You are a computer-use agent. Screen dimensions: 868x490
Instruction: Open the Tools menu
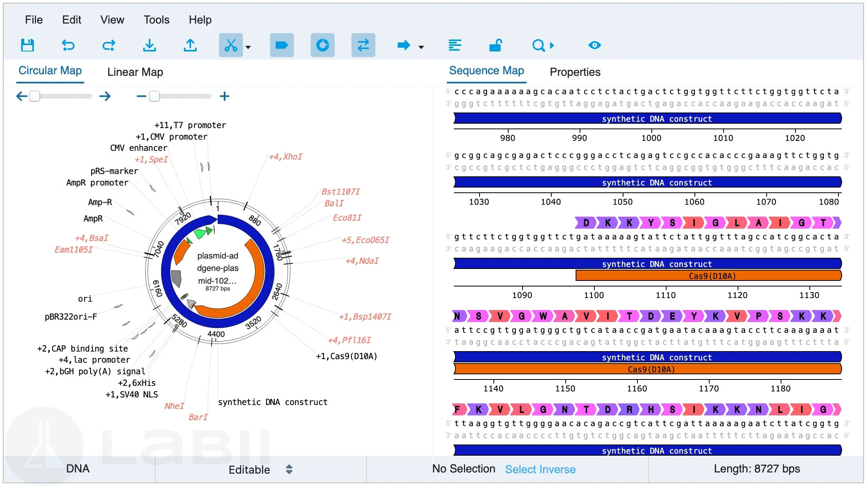[156, 20]
